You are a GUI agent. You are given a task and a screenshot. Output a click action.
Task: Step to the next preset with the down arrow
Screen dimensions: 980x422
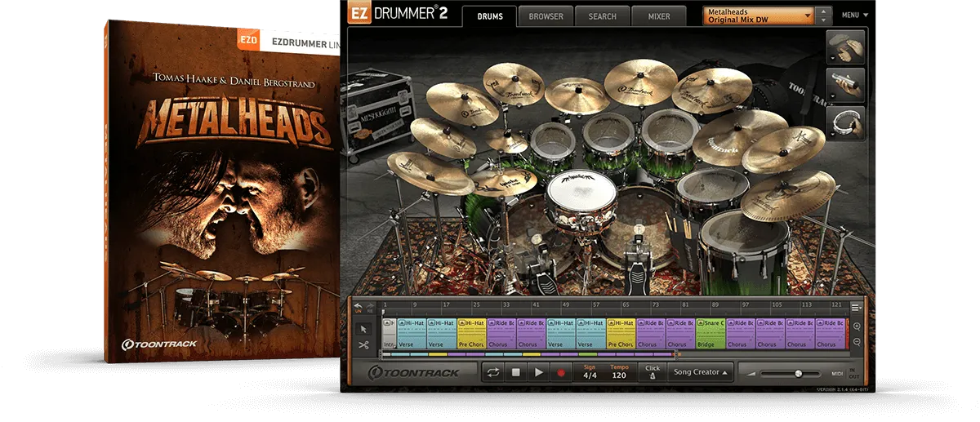[824, 20]
